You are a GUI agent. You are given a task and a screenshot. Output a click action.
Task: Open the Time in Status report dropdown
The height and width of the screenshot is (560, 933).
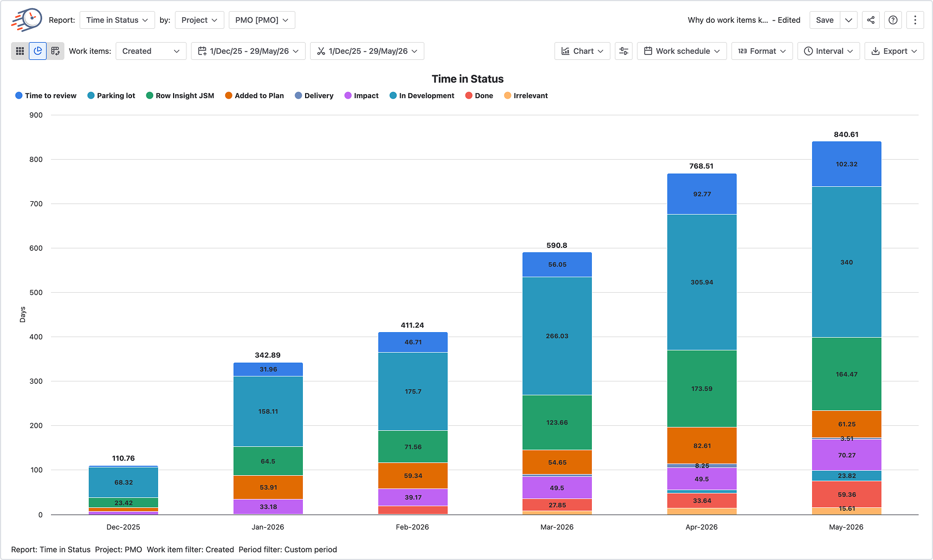tap(117, 20)
